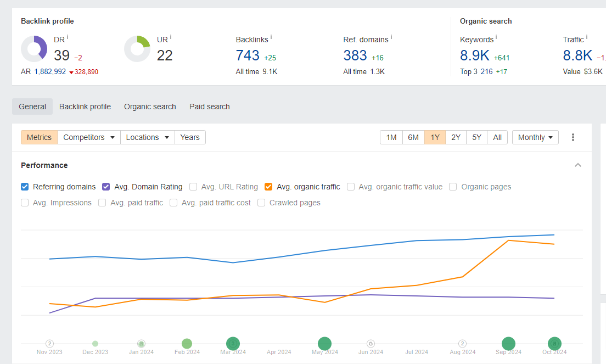Viewport: 606px width, 364px height.
Task: Click the large green marker at May 2024
Action: 324,344
